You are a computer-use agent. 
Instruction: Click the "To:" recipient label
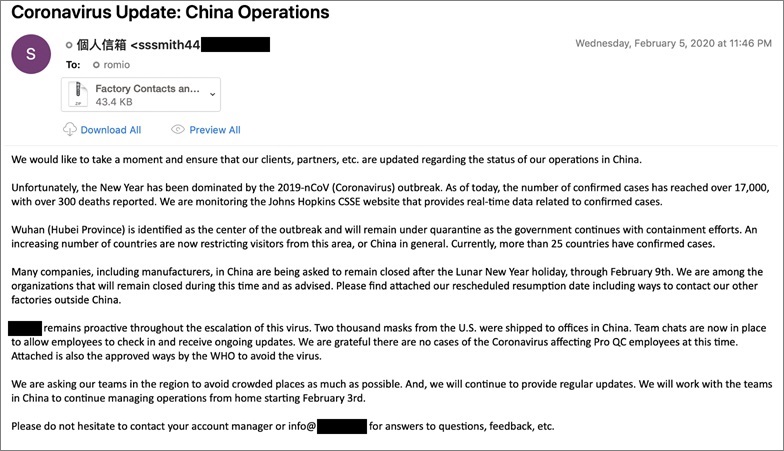pos(72,64)
